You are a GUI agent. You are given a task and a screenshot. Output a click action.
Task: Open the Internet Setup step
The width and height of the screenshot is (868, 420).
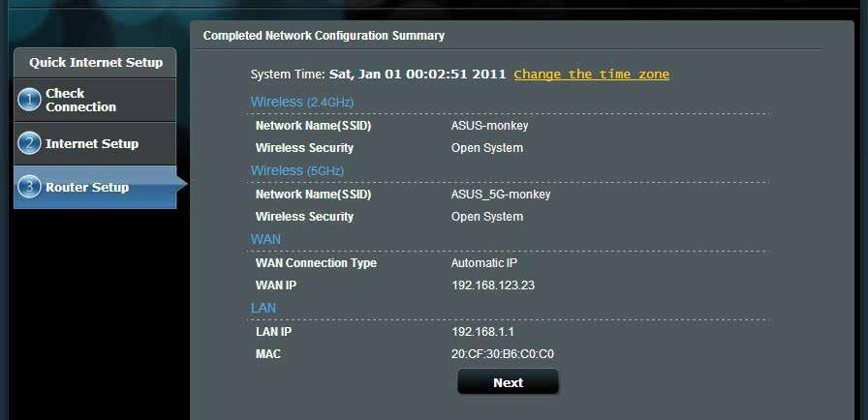pyautogui.click(x=95, y=143)
